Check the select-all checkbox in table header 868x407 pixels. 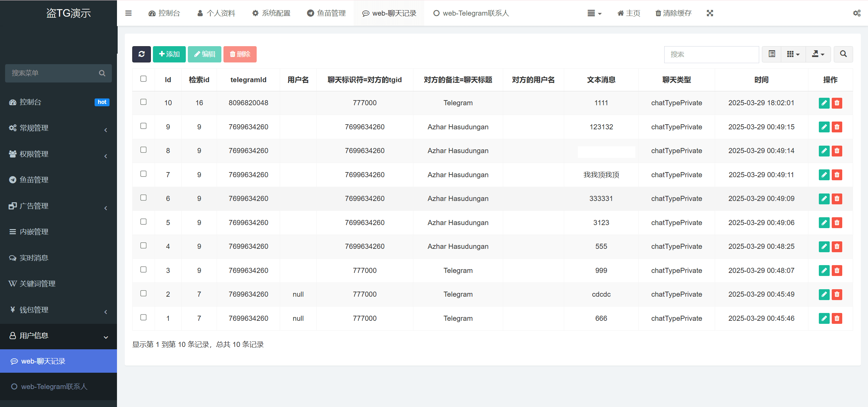click(143, 79)
